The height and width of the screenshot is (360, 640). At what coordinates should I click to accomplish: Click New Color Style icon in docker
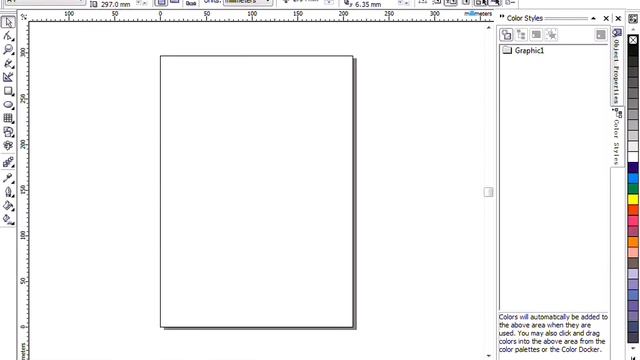(x=506, y=35)
